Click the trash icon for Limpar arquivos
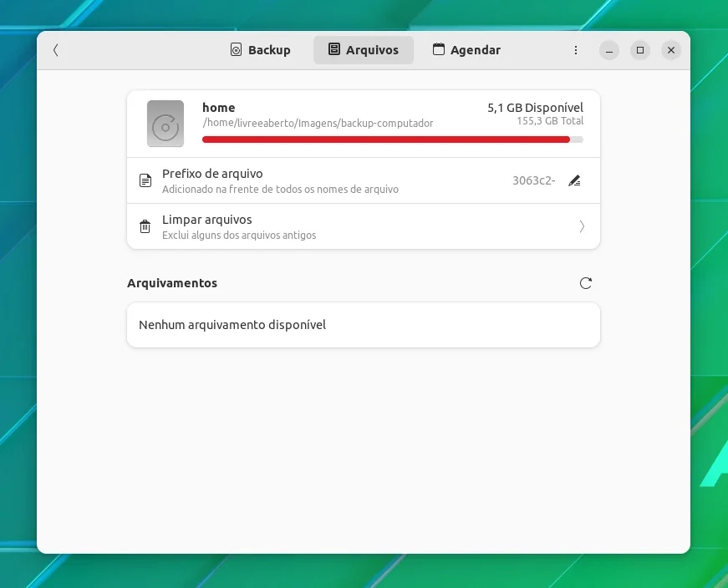Screen dimensions: 728x588 [x=145, y=226]
